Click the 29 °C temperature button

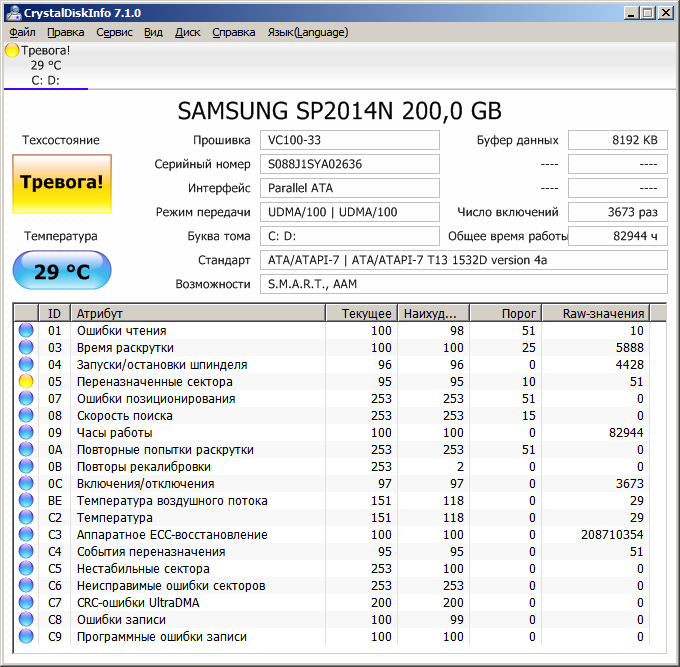[62, 270]
